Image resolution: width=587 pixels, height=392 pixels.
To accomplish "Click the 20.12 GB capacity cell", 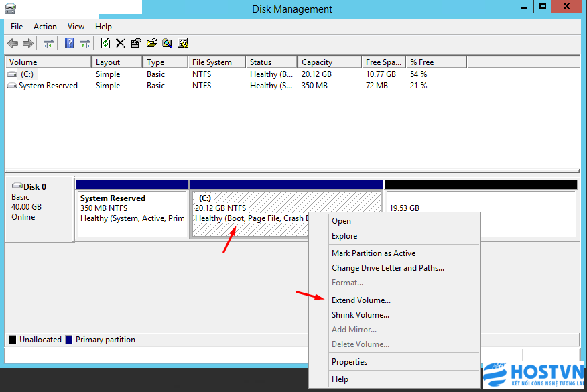I will [316, 74].
